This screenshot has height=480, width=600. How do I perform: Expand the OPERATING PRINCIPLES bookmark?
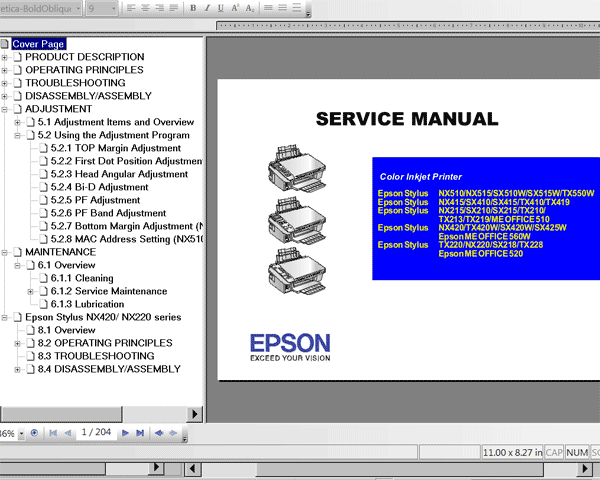pos(4,70)
